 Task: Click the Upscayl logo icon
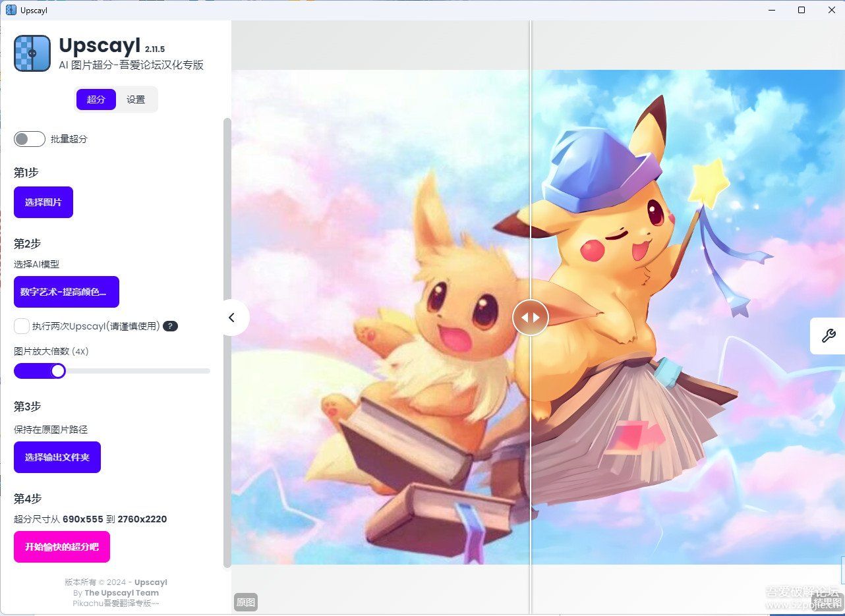(x=32, y=53)
